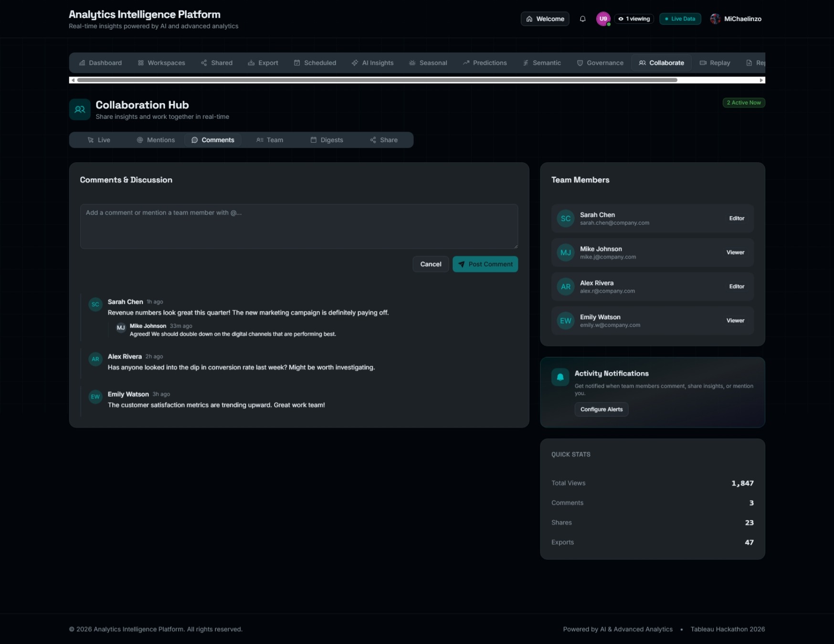Switch to the Semantic tab
834x644 pixels.
[x=542, y=63]
